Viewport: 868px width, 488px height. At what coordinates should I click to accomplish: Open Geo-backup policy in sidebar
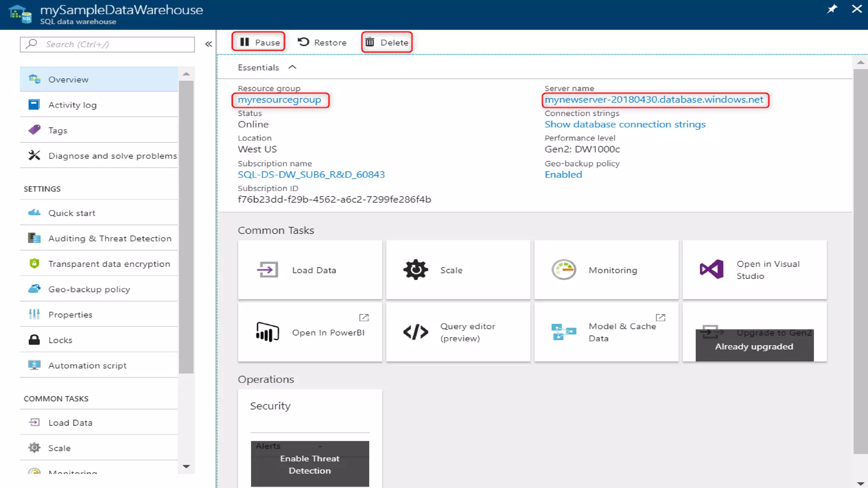[99, 289]
